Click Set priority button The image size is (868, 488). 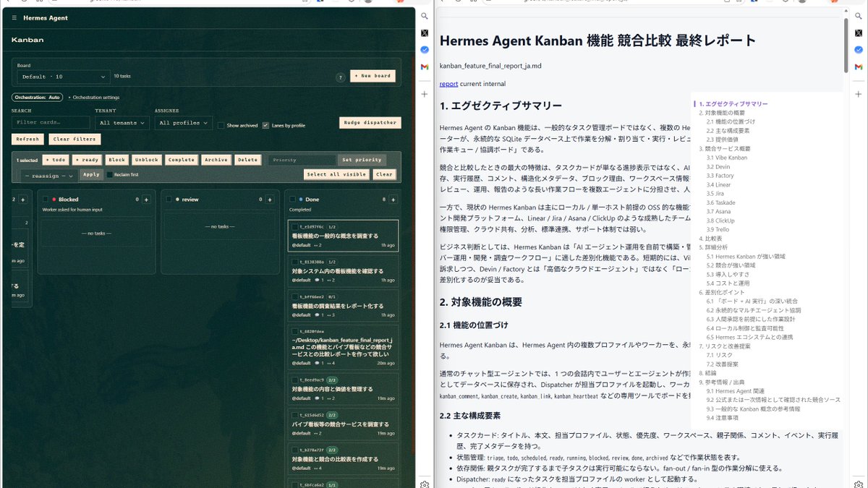click(x=362, y=160)
